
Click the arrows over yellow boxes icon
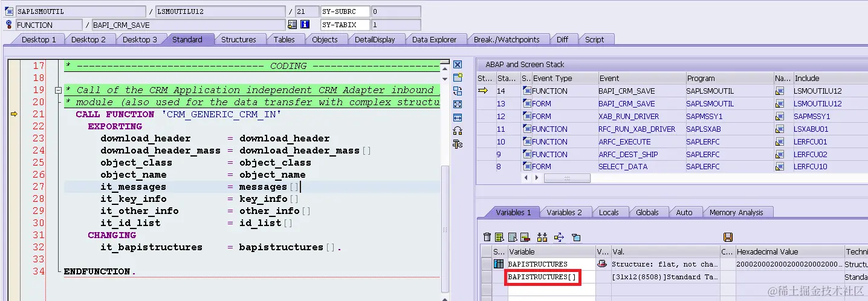(x=542, y=238)
